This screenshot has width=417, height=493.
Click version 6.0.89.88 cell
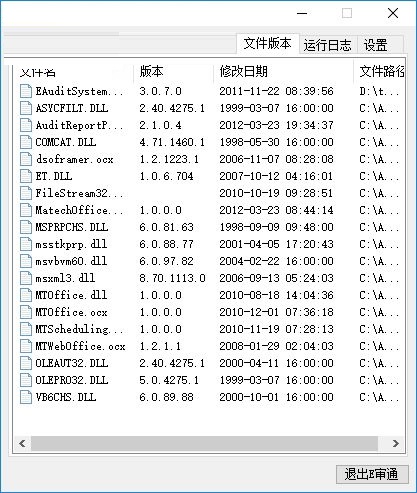[x=166, y=397]
